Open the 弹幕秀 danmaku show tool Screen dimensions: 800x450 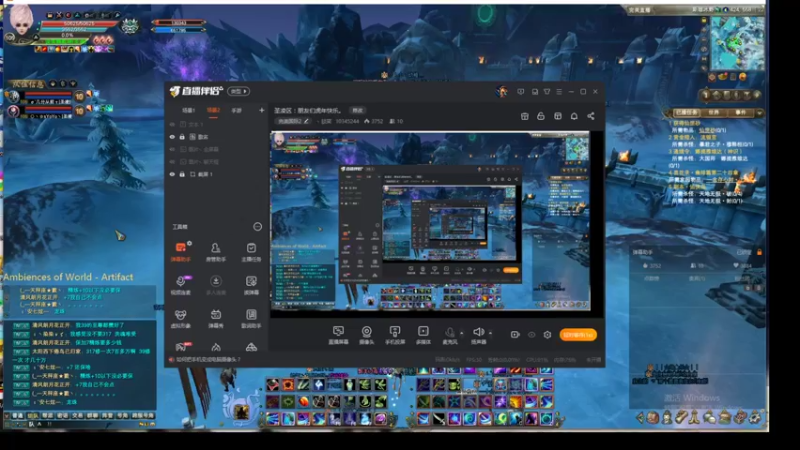pos(216,318)
